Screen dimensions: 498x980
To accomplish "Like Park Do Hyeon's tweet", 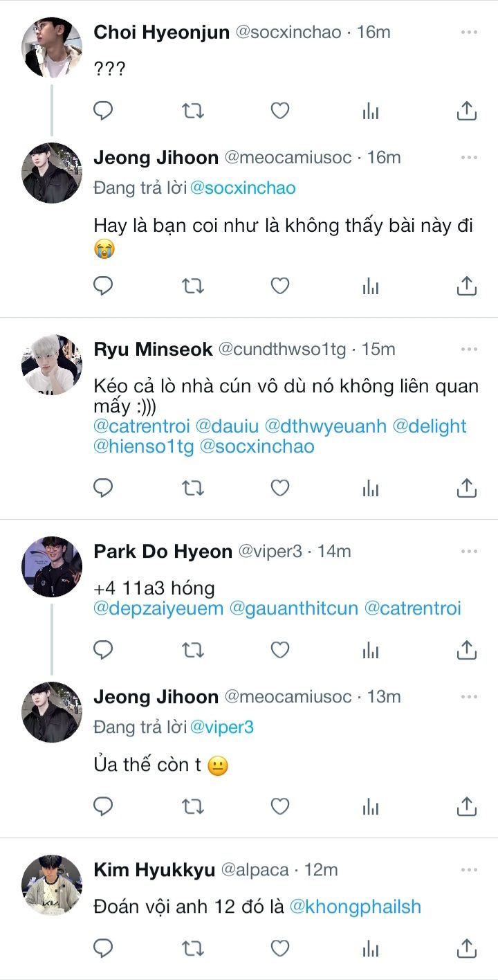I will (279, 649).
